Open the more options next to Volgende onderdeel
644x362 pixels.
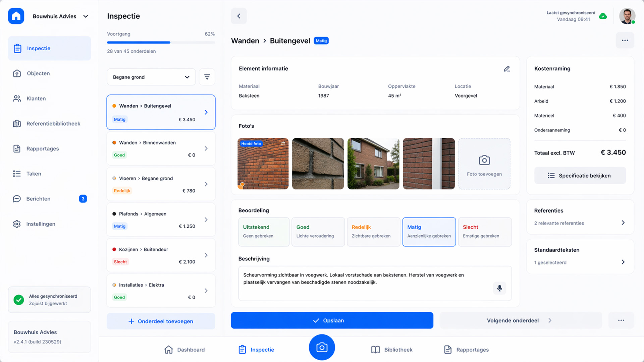point(621,320)
